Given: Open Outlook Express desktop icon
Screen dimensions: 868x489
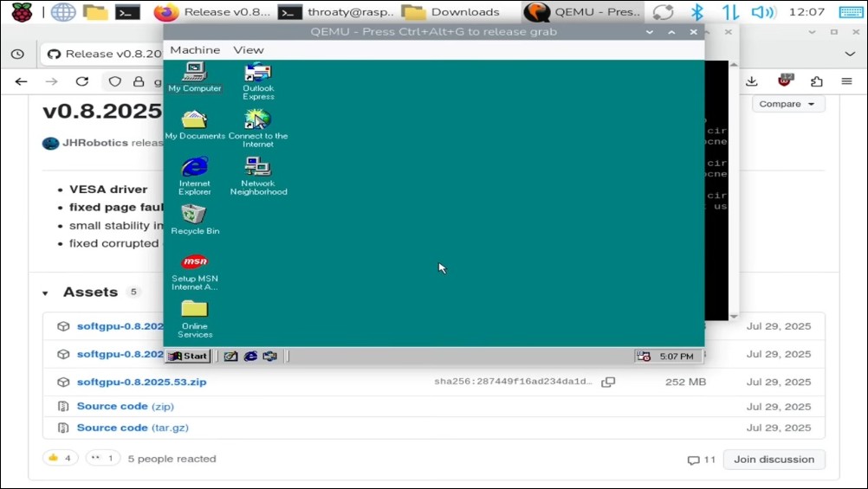Looking at the screenshot, I should [x=258, y=81].
